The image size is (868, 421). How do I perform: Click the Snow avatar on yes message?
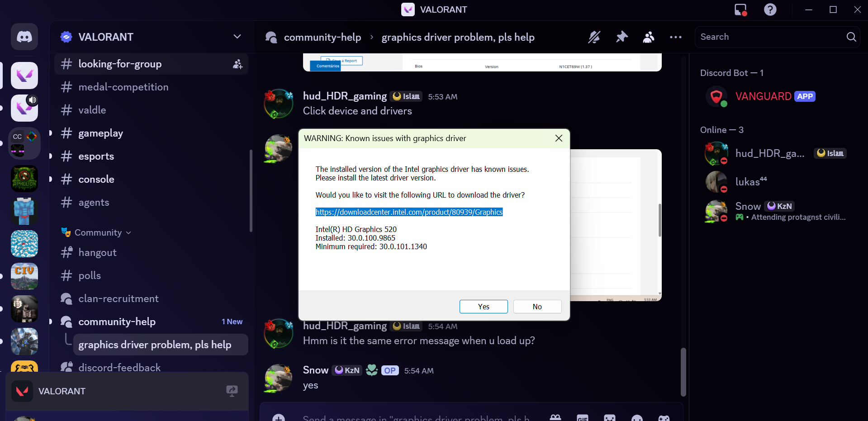pos(279,378)
